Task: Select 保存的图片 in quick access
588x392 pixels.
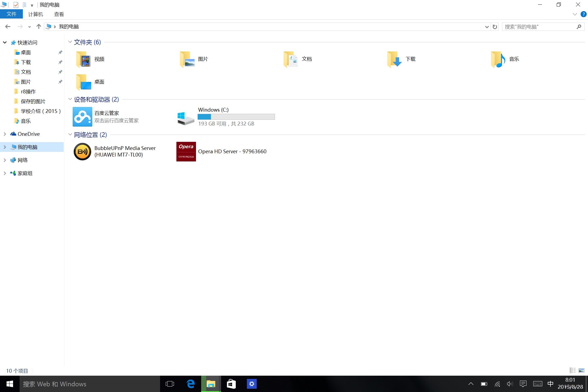Action: click(33, 101)
